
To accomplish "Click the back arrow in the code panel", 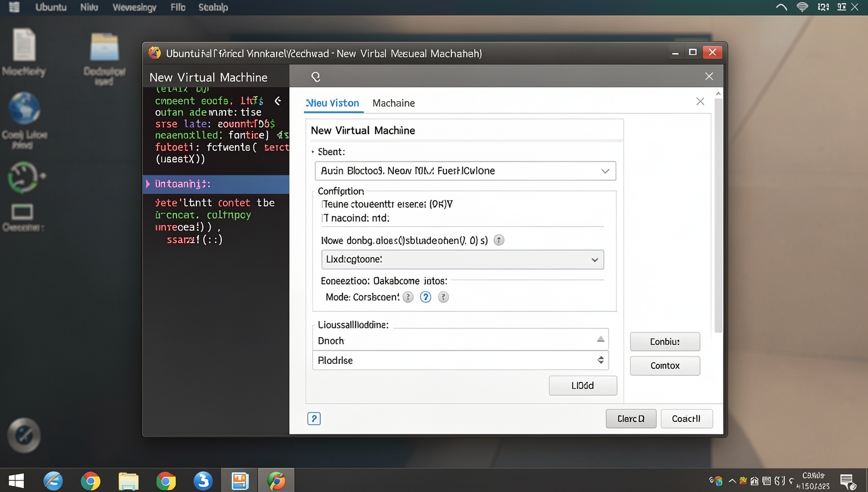I will [x=278, y=100].
